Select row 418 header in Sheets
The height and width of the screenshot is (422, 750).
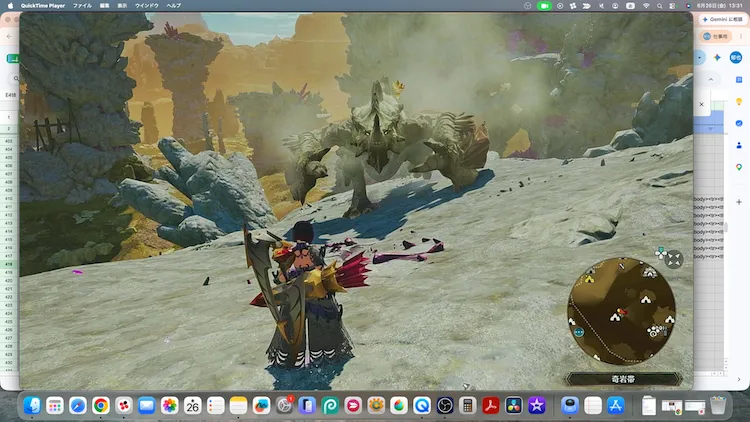tap(9, 264)
